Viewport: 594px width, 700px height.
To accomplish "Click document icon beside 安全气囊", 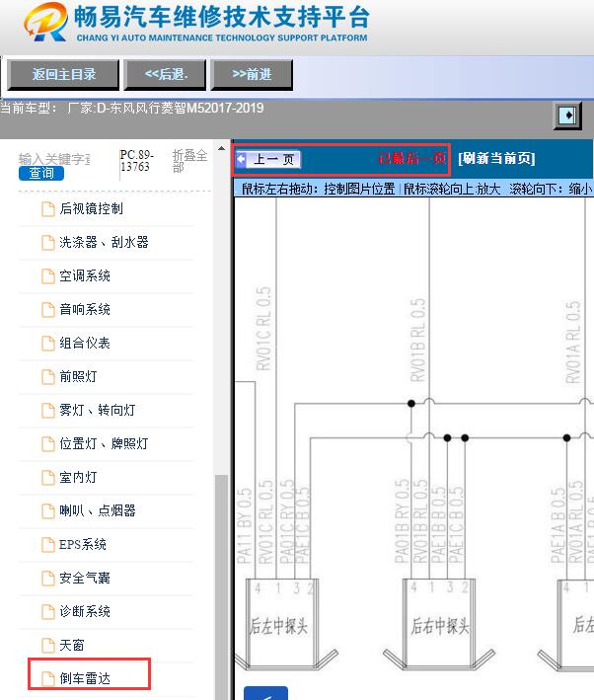I will 47,579.
